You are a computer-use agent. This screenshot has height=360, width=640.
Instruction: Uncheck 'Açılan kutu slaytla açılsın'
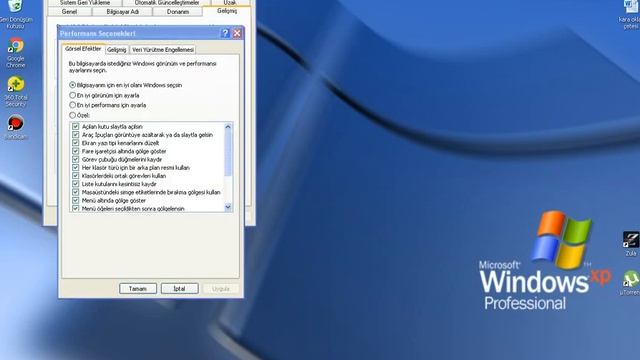[76, 127]
